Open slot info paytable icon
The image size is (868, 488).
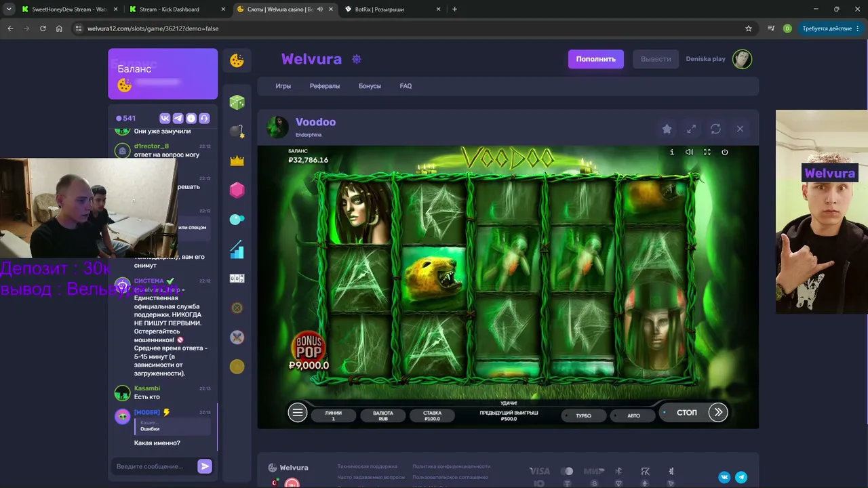coord(672,152)
